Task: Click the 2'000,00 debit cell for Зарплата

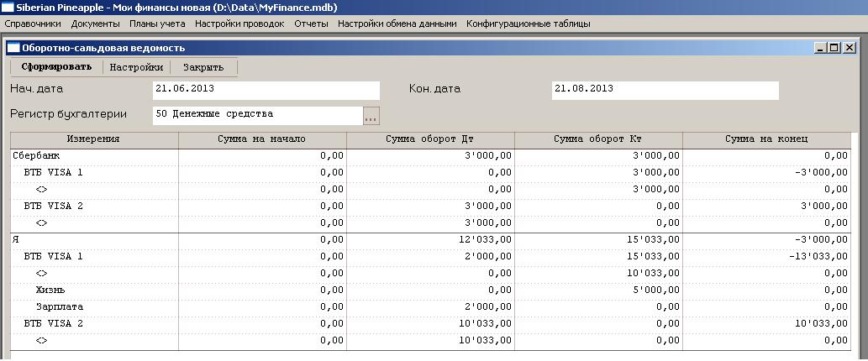Action: (430, 306)
